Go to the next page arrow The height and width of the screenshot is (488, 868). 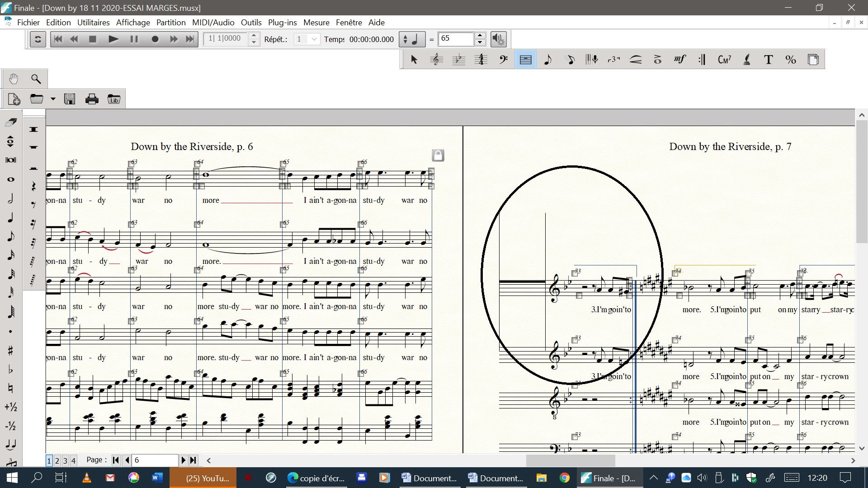[183, 460]
